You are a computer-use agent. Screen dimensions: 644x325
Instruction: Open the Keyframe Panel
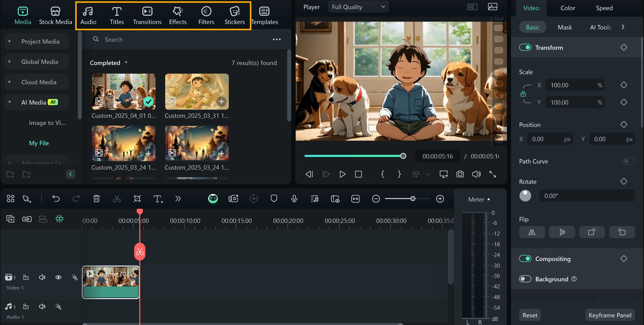click(x=610, y=315)
